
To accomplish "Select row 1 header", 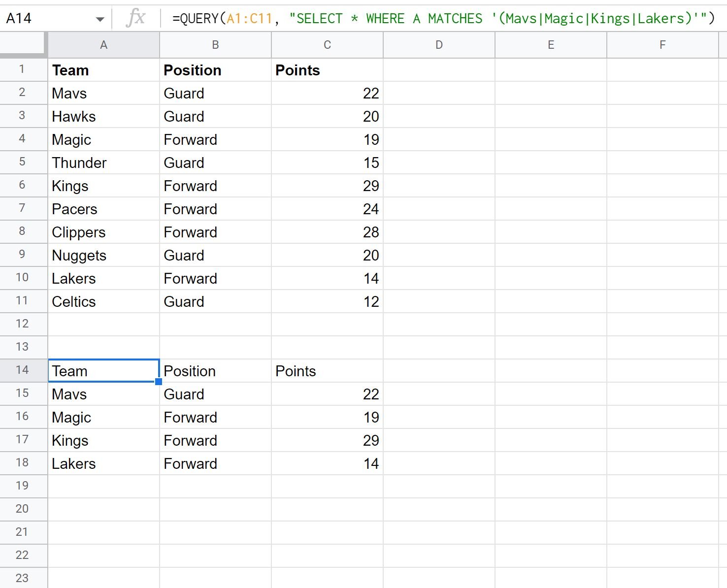I will tap(23, 69).
